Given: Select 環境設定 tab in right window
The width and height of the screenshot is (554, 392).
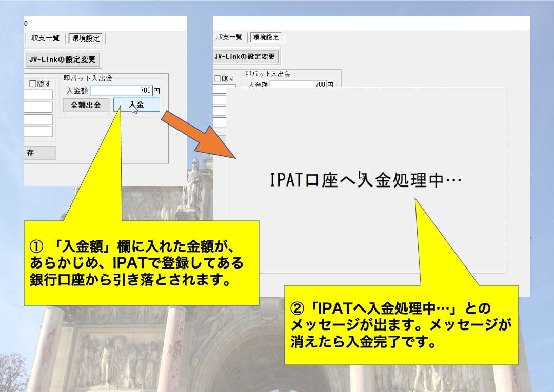Looking at the screenshot, I should tap(266, 37).
